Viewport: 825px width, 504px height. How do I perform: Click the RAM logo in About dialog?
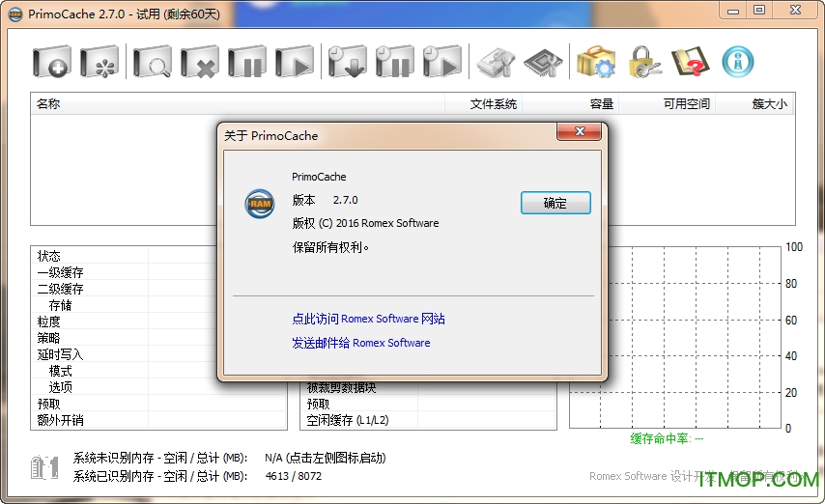tap(260, 204)
